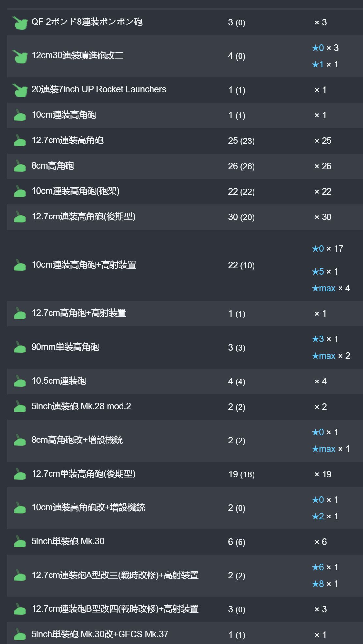Click the green high-angle gun icon beside 8cm高角砲
363x644 pixels.
point(20,166)
